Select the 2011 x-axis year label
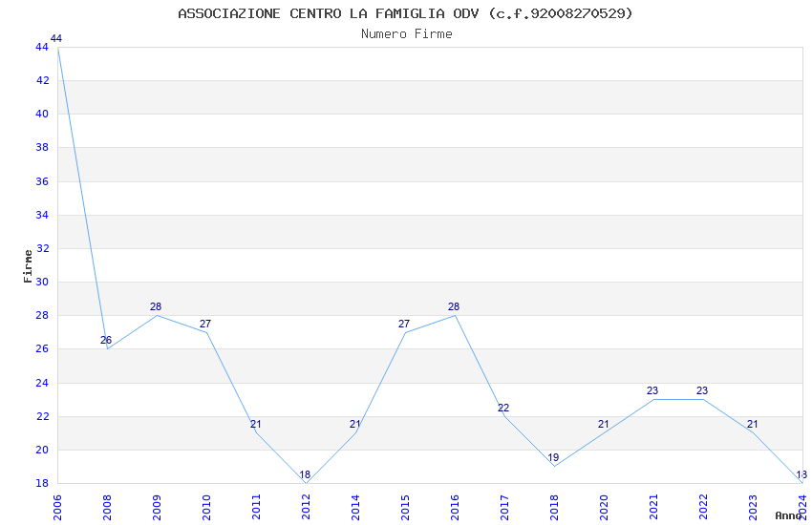Viewport: 812px width, 525px height. point(256,508)
